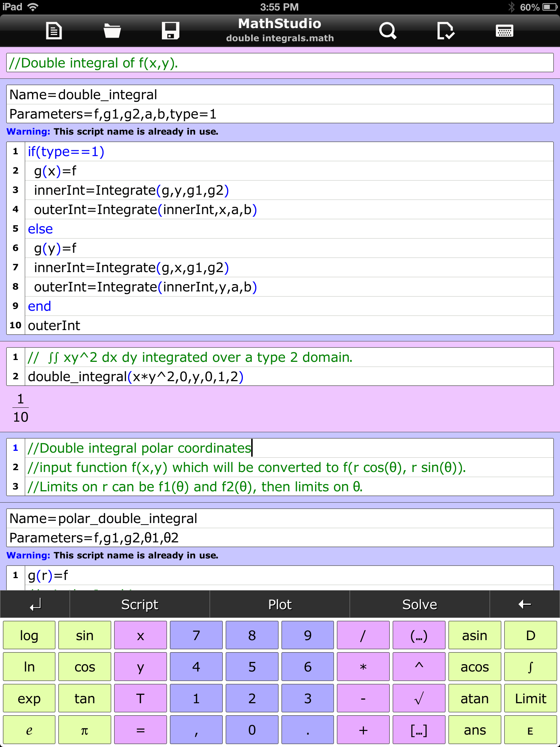Edit the Parameters=f,g1,g2,θ1,θ2 field
The image size is (560, 747).
click(280, 538)
